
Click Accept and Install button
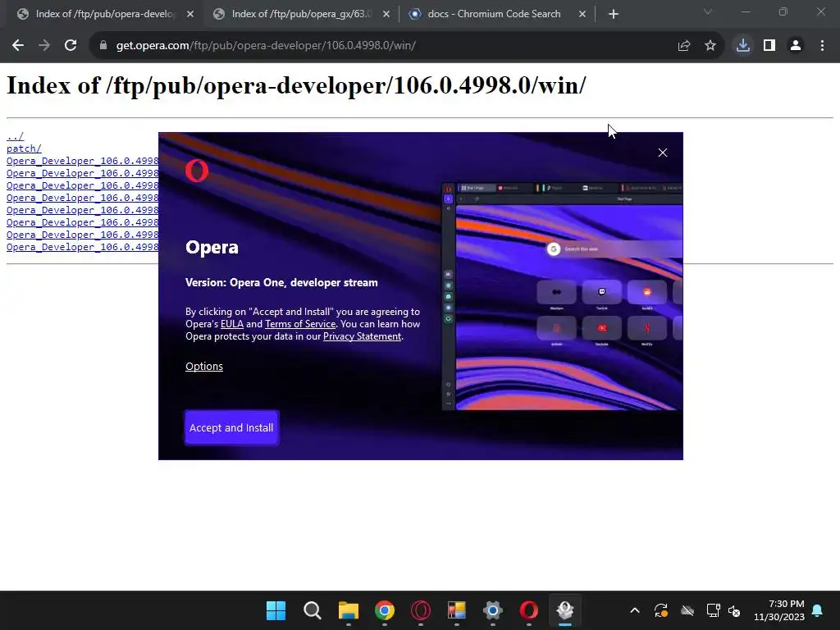pyautogui.click(x=231, y=427)
